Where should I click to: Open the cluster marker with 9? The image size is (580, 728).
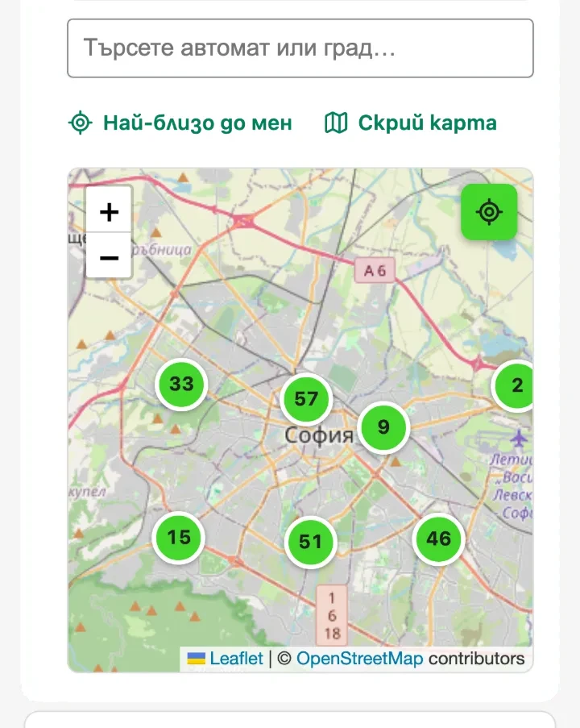pyautogui.click(x=383, y=427)
